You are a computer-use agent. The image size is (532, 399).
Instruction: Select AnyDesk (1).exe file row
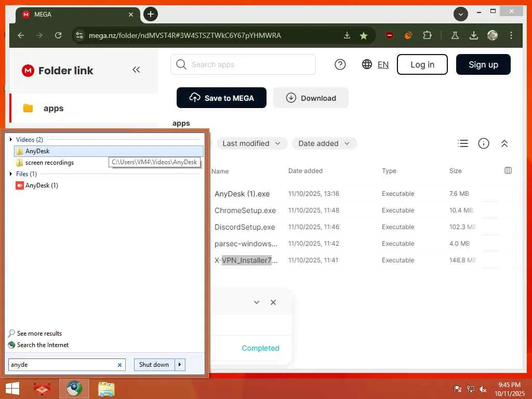point(354,194)
